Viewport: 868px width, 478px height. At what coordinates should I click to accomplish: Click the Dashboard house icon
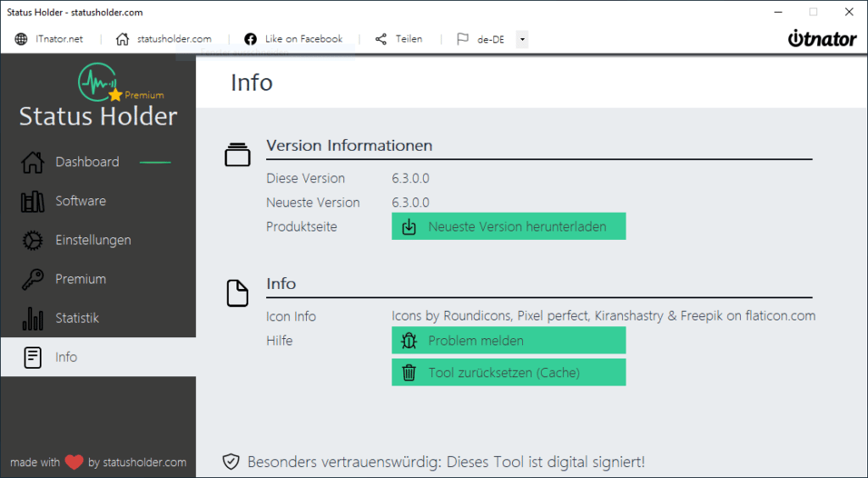point(33,162)
